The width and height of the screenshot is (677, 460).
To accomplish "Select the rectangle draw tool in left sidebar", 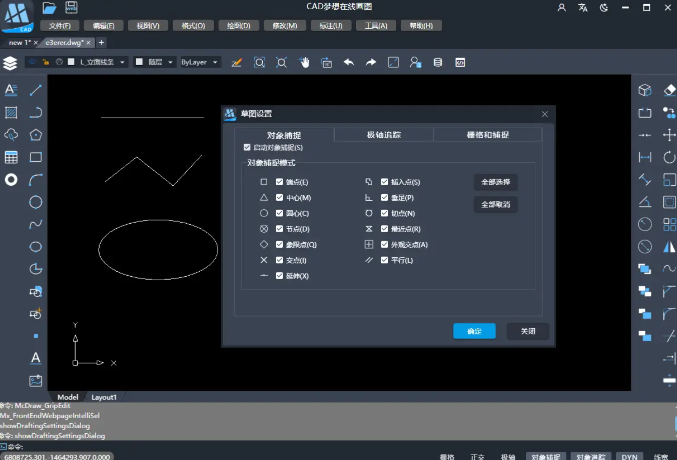I will tap(36, 157).
